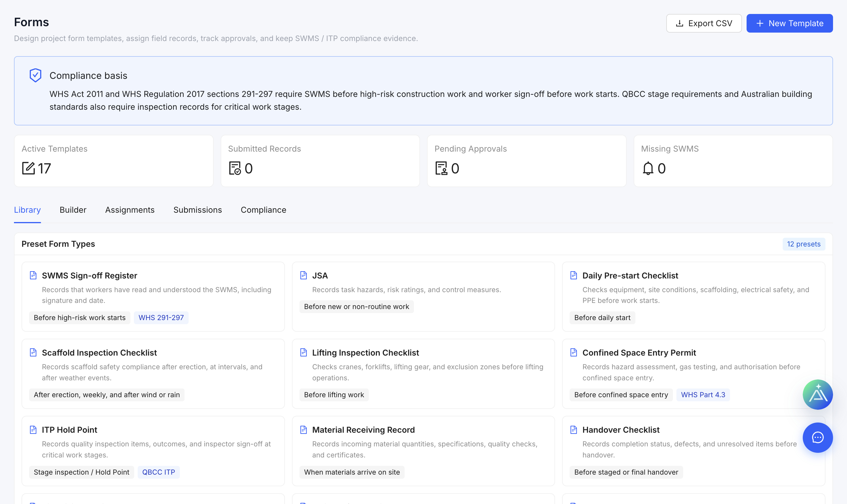Select the Scaffold Inspection Checklist title
The height and width of the screenshot is (504, 847).
point(99,352)
